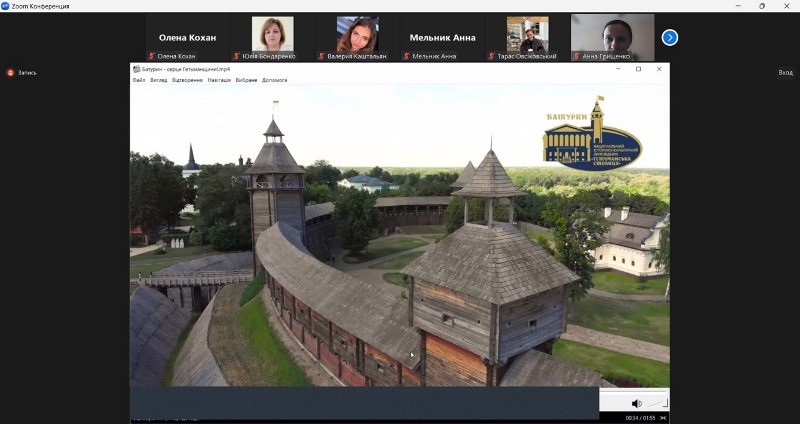Click the 00:34 / 01:55 playback time display
800x424 pixels.
coord(640,418)
